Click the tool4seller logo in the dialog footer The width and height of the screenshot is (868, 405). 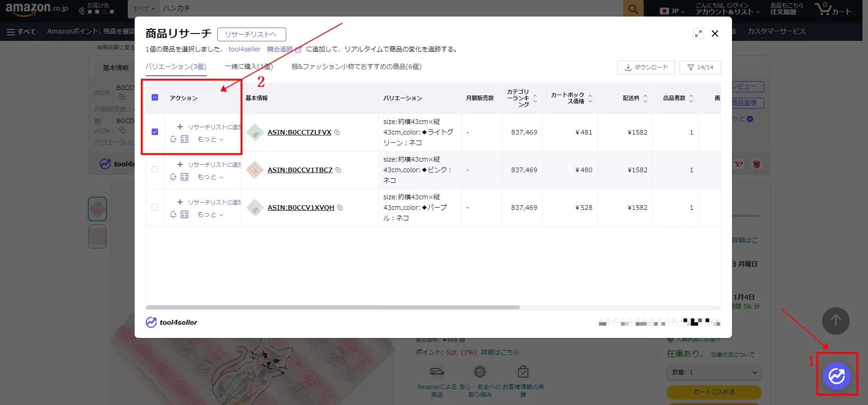(171, 322)
